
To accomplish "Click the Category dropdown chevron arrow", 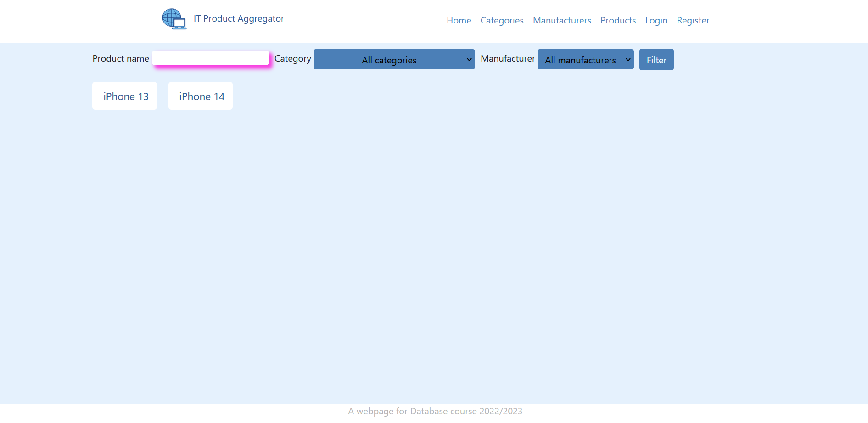I will [469, 60].
